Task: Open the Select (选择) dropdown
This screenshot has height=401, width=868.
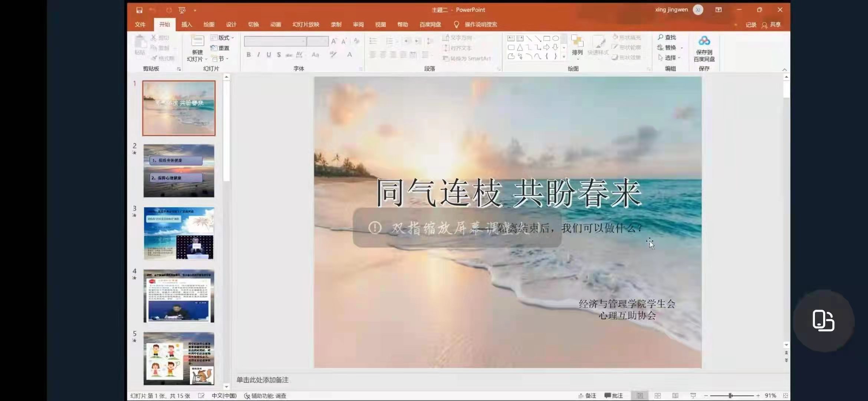Action: (x=670, y=58)
